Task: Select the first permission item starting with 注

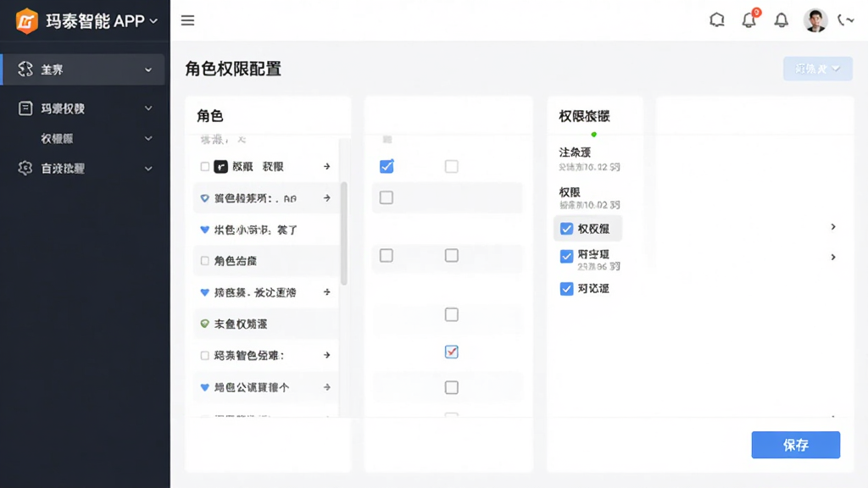Action: point(589,158)
